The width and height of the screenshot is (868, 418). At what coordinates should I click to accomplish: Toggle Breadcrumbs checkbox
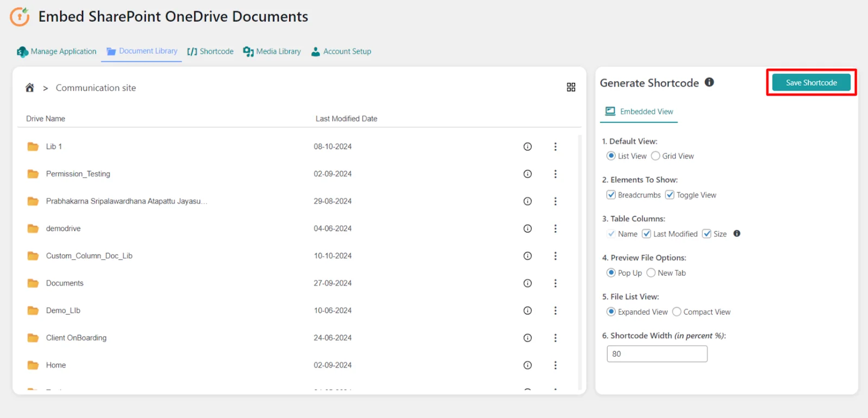[x=611, y=195]
